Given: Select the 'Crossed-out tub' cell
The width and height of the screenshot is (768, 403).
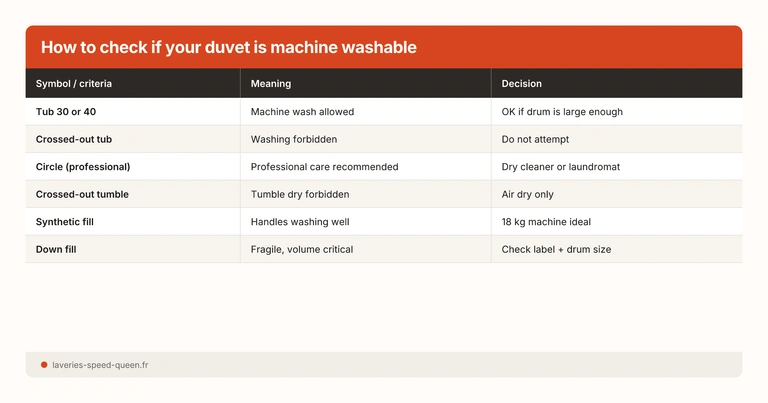Looking at the screenshot, I should point(133,139).
